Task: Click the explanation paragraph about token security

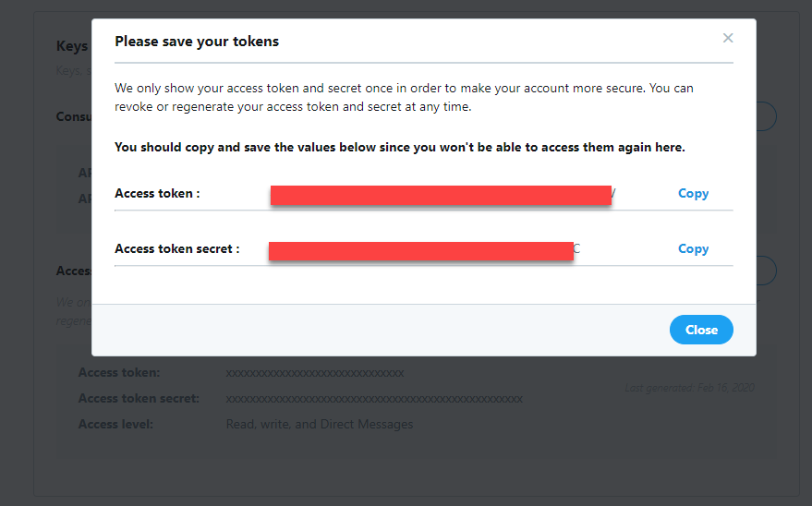Action: coord(404,97)
